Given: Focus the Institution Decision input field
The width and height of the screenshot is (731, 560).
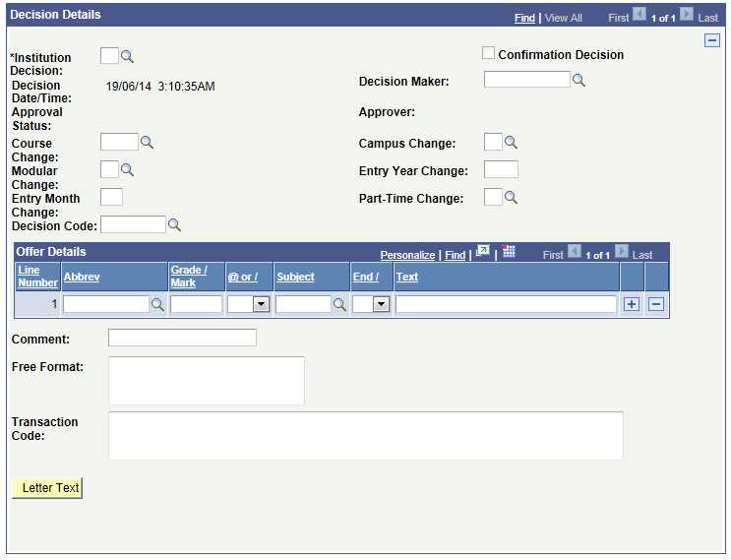Looking at the screenshot, I should coord(109,56).
